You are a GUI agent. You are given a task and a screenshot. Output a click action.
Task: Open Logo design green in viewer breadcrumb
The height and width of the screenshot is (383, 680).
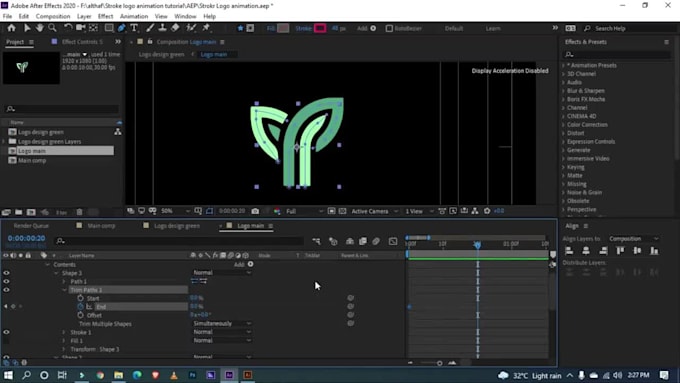[161, 55]
